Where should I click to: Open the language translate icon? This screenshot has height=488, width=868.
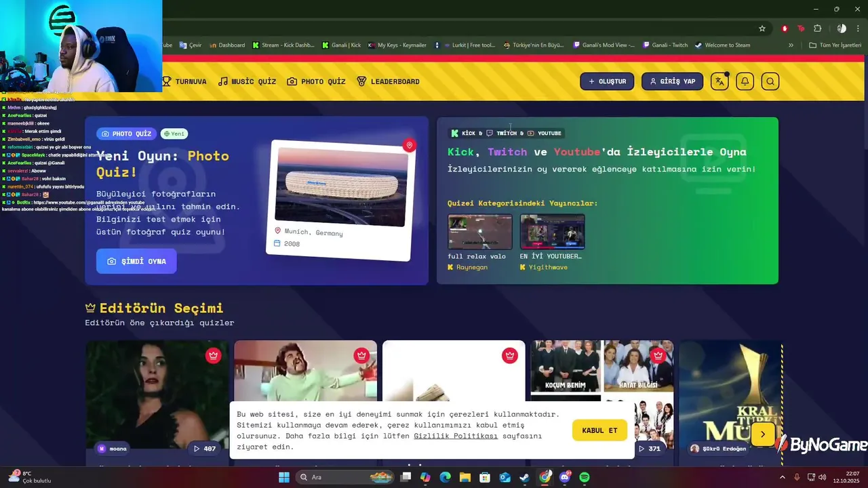[x=719, y=81]
